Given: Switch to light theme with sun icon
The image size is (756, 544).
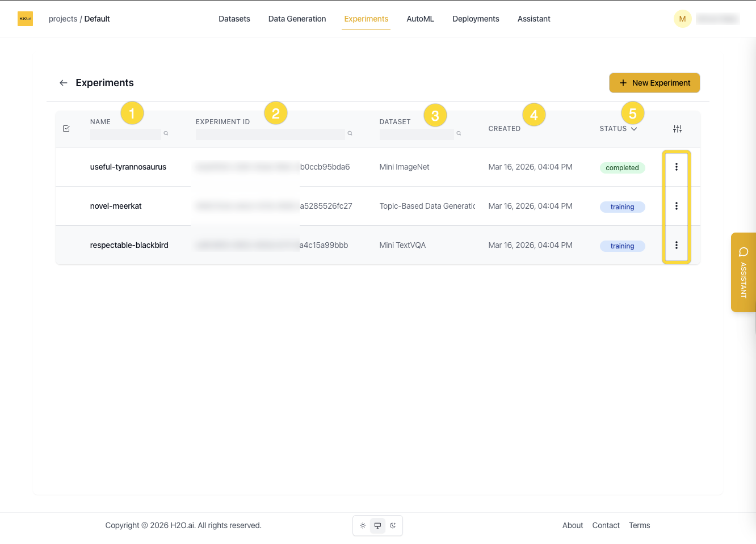Looking at the screenshot, I should click(x=363, y=526).
